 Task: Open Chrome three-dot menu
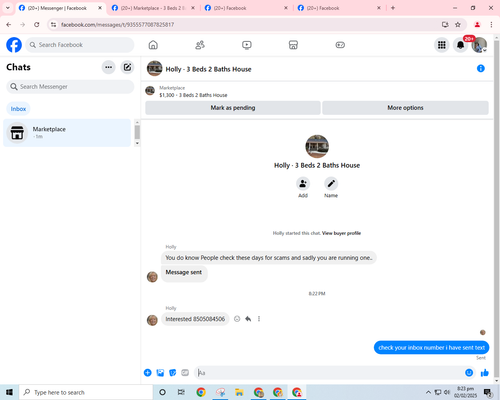(491, 25)
